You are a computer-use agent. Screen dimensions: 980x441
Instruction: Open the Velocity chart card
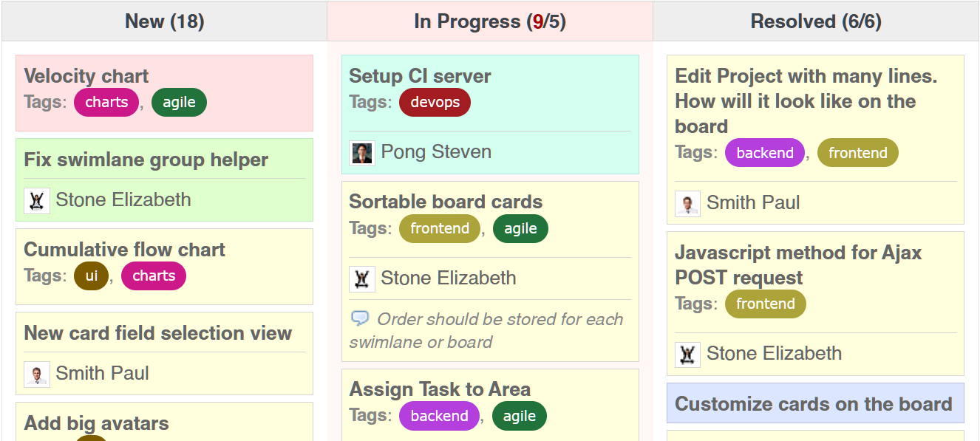pos(86,76)
